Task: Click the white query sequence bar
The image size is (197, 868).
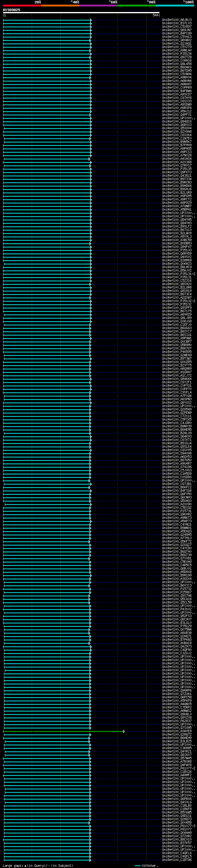Action: click(81, 12)
